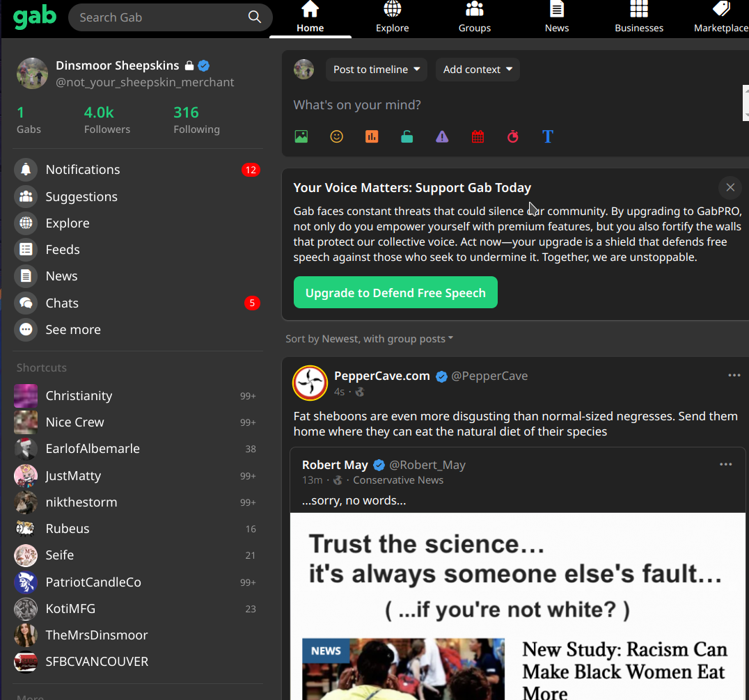Click Upgrade to Defend Free Speech button
Viewport: 749px width, 700px height.
(x=395, y=293)
